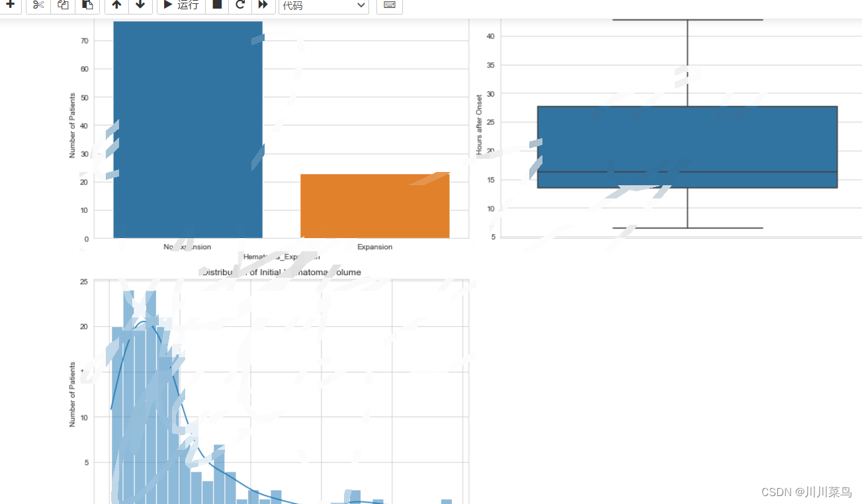Run the cell with the 运行 button

[181, 5]
